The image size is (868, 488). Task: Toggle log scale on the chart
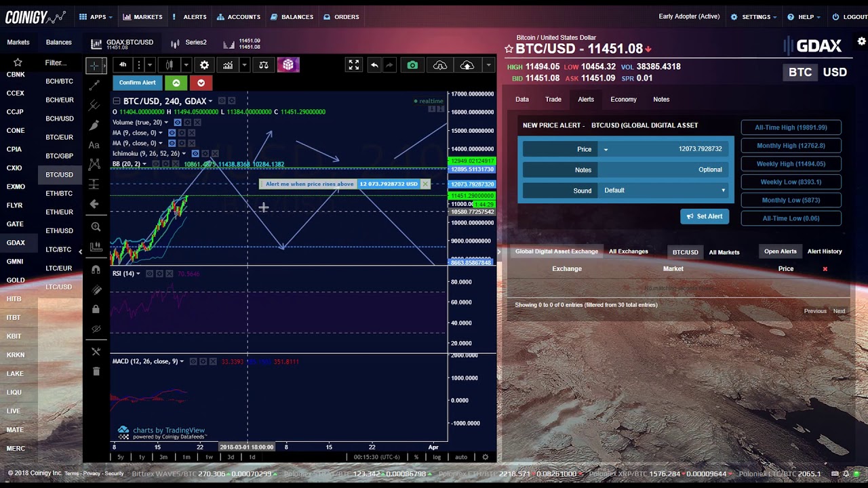(x=437, y=457)
